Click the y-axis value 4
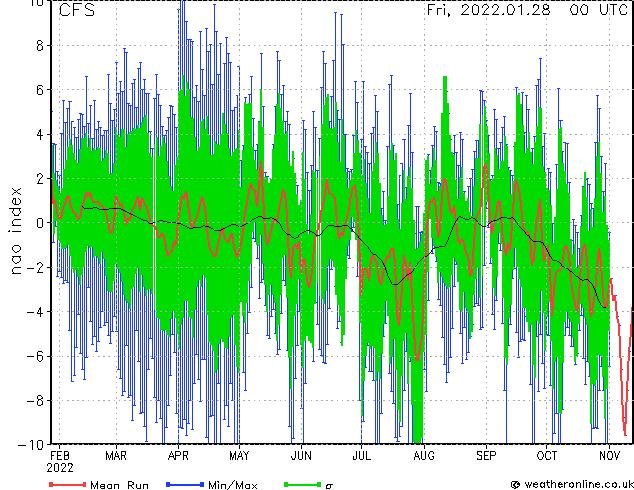The width and height of the screenshot is (634, 490). (40, 134)
